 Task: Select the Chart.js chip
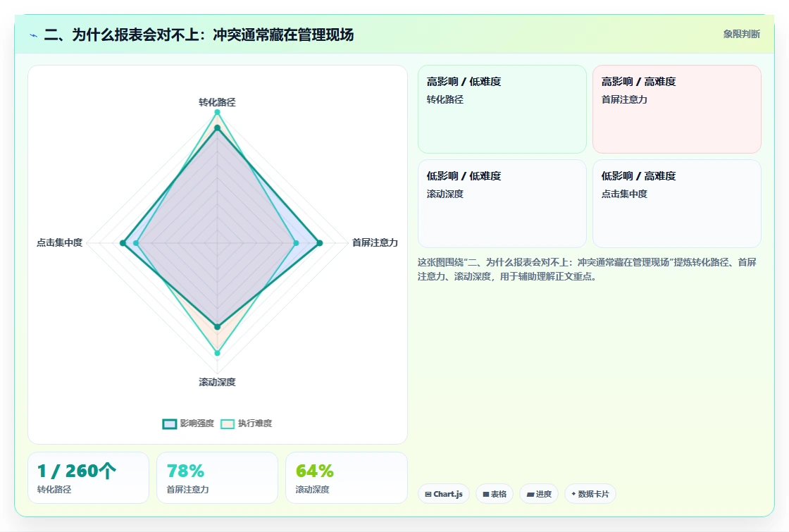pos(444,494)
